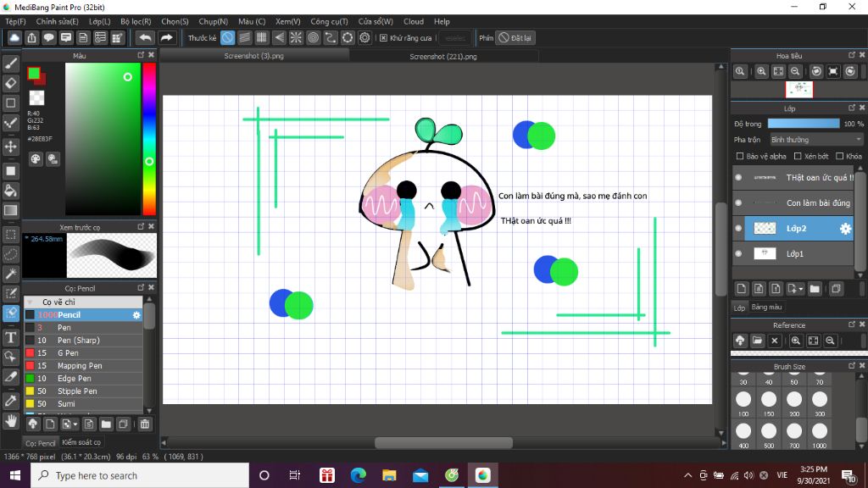868x488 pixels.
Task: Show hidden system tray icons
Action: [687, 475]
